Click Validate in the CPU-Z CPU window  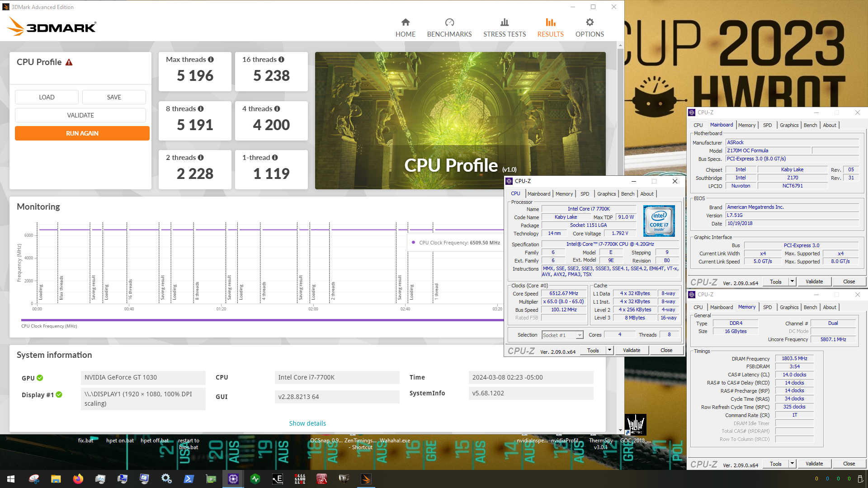(632, 350)
